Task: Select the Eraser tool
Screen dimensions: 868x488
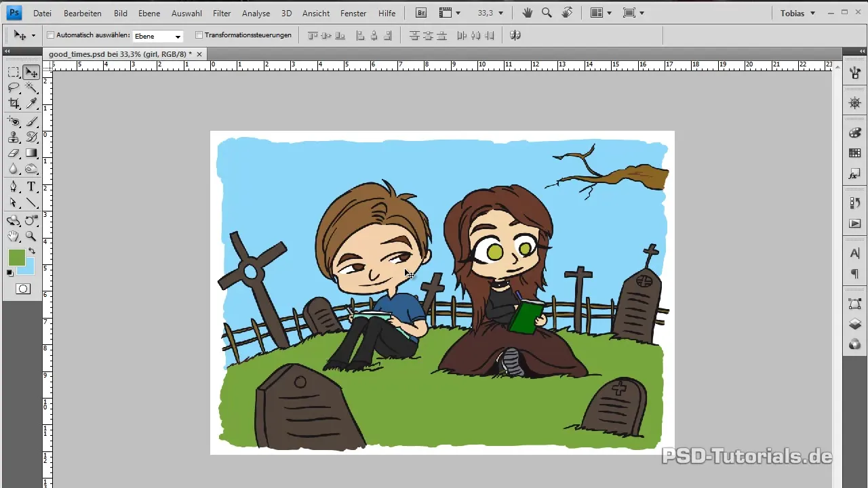Action: 14,153
